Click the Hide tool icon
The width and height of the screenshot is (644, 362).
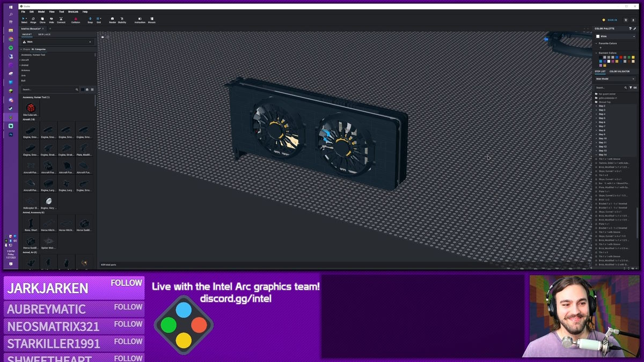[52, 20]
